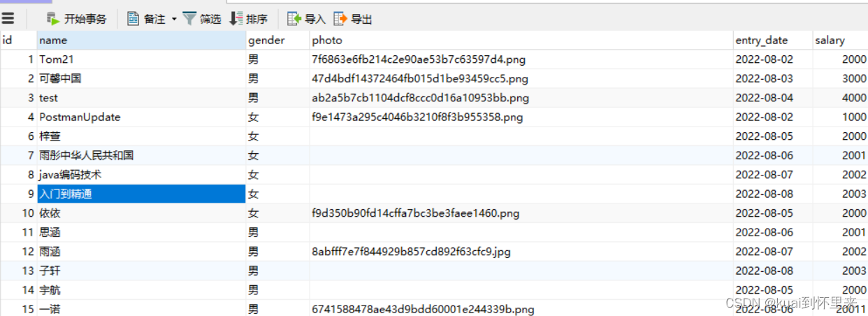Click the gender cell in PostmanUpdate row
Image resolution: width=868 pixels, height=316 pixels.
pyautogui.click(x=278, y=117)
